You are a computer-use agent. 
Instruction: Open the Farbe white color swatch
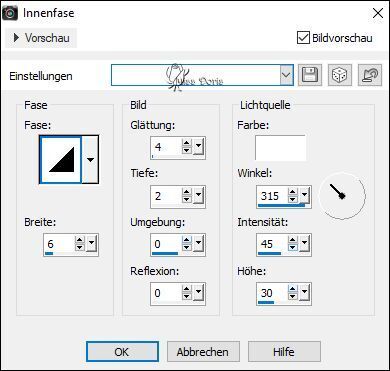[280, 147]
